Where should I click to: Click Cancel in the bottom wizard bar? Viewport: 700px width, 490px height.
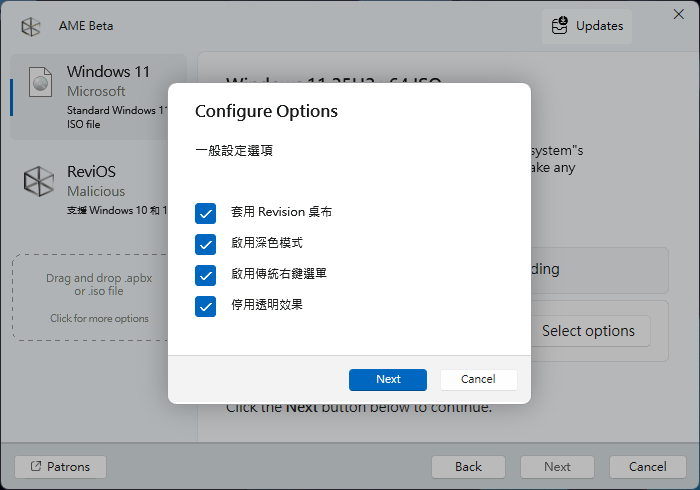(x=647, y=467)
